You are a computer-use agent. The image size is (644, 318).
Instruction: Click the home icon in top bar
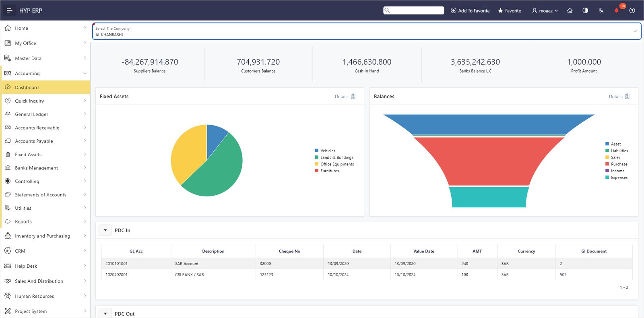point(570,10)
